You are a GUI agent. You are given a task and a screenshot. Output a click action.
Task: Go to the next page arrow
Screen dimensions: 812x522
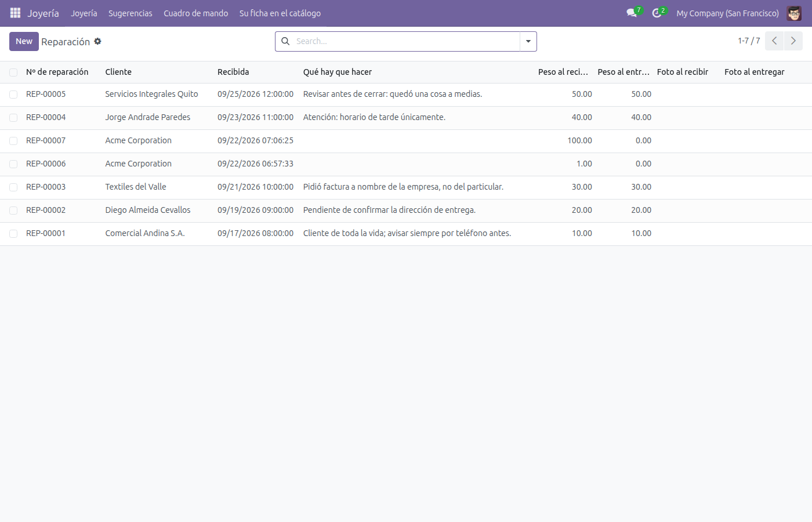[793, 41]
